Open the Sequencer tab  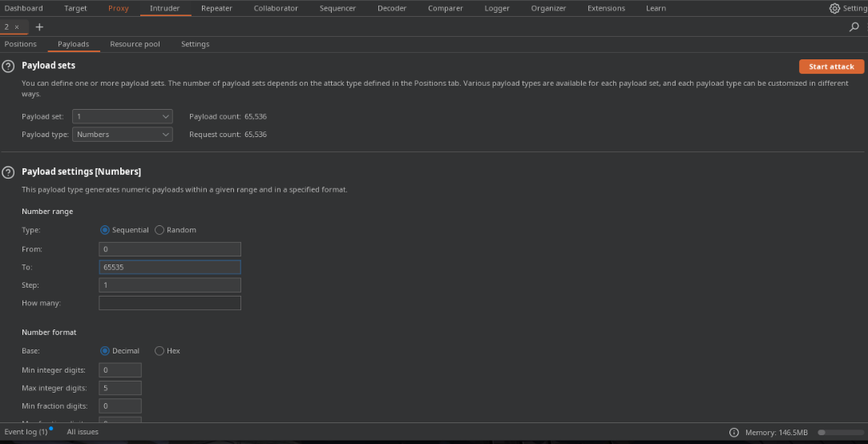pos(337,8)
